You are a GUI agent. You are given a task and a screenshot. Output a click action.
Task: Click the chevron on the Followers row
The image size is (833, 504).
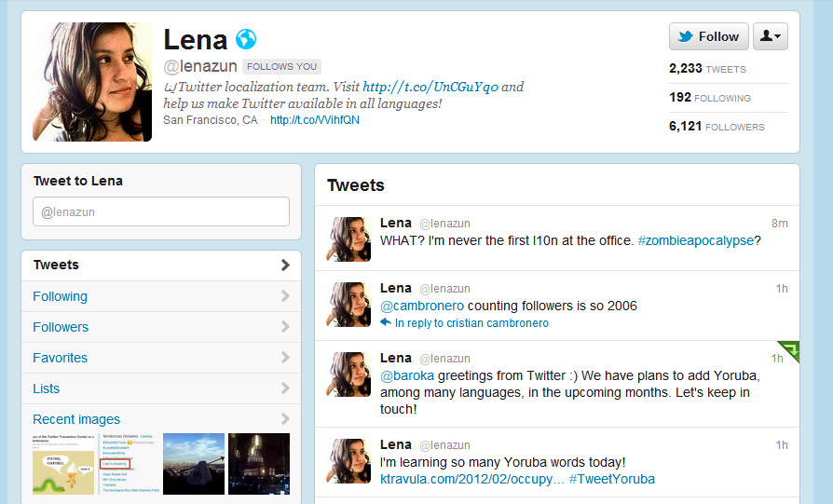pyautogui.click(x=285, y=327)
